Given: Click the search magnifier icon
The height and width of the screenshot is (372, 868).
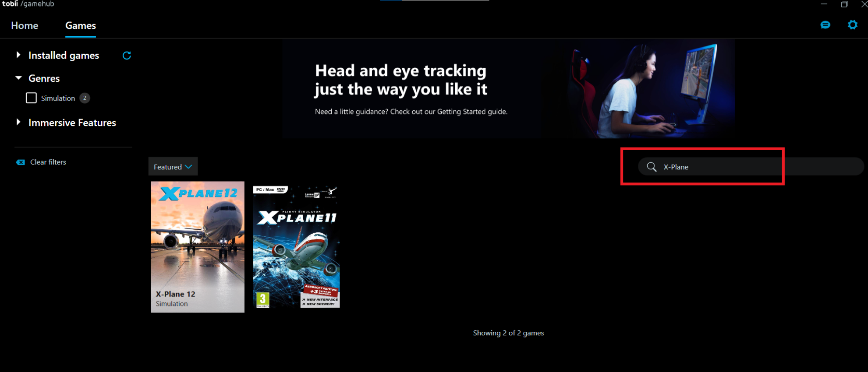Looking at the screenshot, I should click(652, 167).
